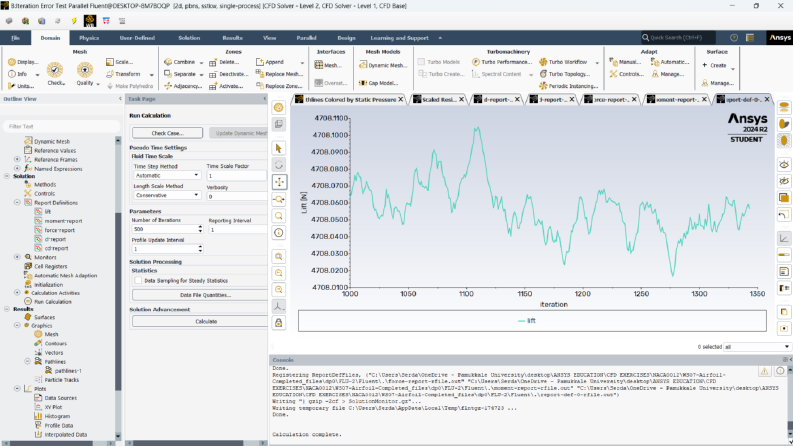
Task: Select the Contours tree item
Action: click(55, 343)
